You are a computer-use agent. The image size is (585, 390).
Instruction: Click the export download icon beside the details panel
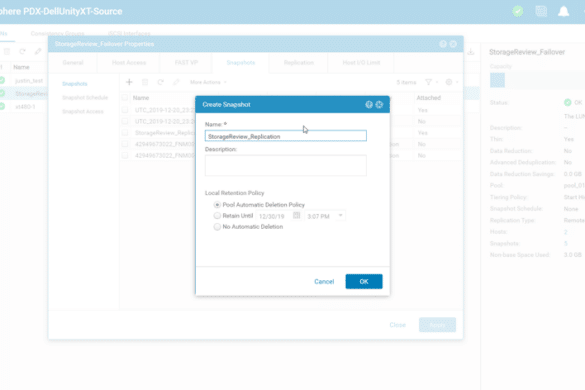(x=471, y=52)
